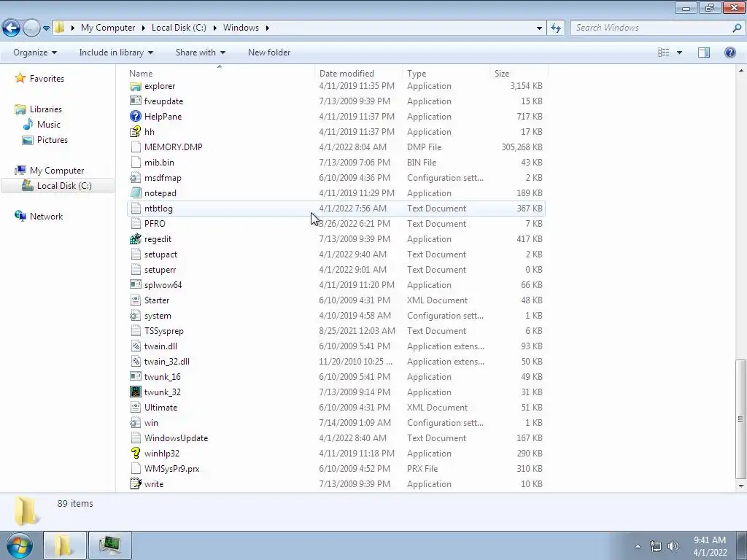Select the mib.bin file
This screenshot has height=560, width=747.
(x=336, y=163)
